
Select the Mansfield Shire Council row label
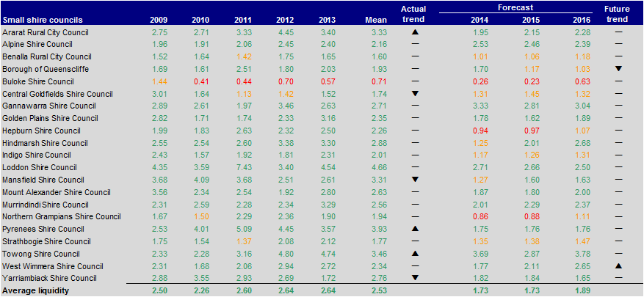[x=43, y=180]
